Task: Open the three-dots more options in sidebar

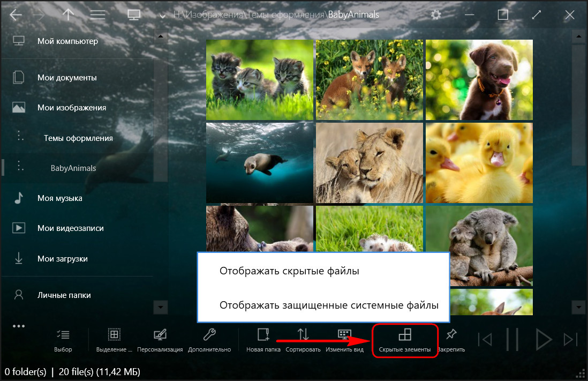Action: [19, 326]
